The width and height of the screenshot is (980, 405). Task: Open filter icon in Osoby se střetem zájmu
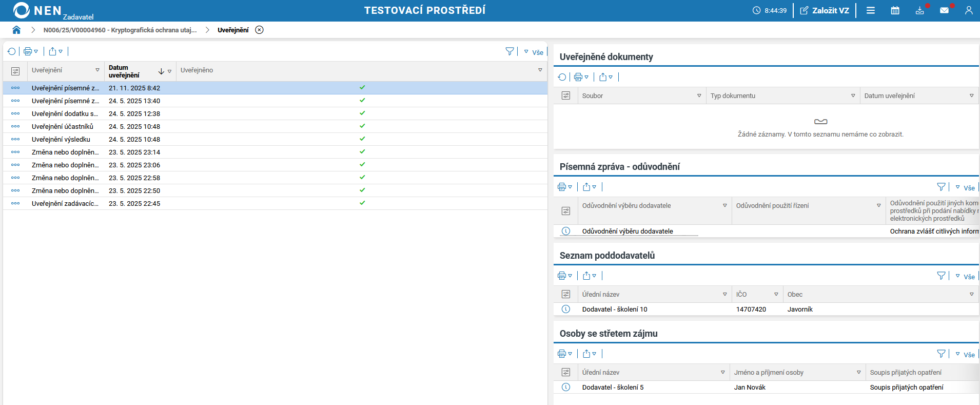coord(941,354)
